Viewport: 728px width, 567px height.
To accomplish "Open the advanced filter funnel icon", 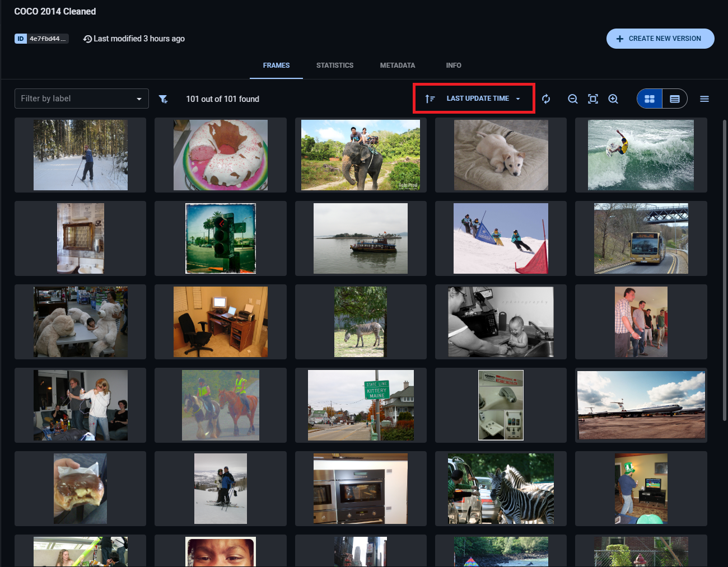I will 164,99.
